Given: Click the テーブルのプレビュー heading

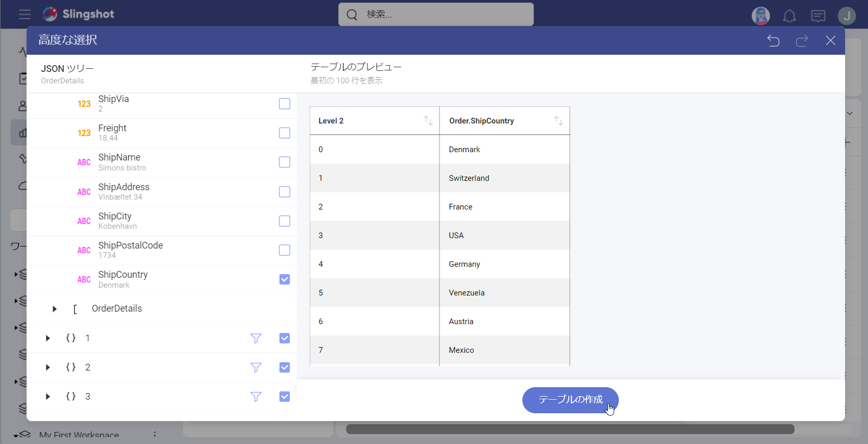Looking at the screenshot, I should click(356, 67).
